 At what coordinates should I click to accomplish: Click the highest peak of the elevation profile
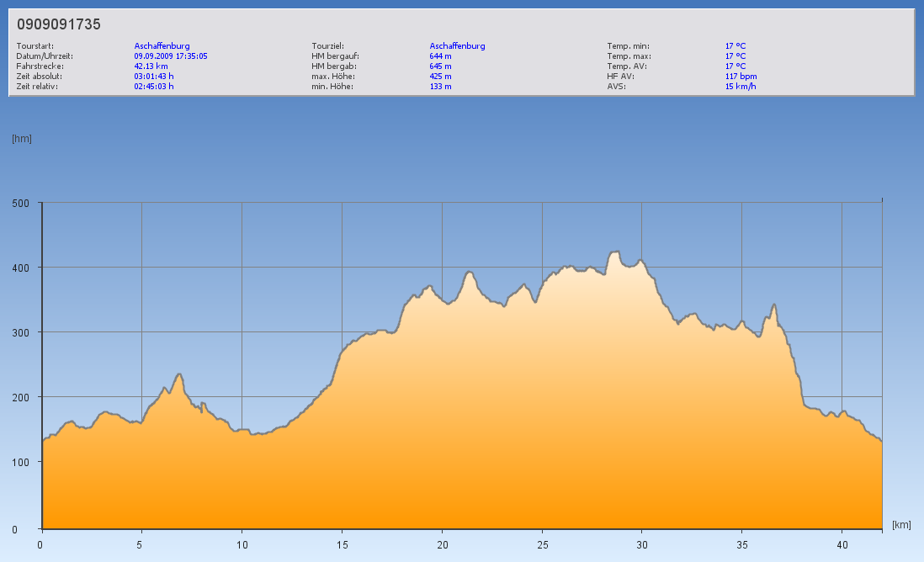614,252
